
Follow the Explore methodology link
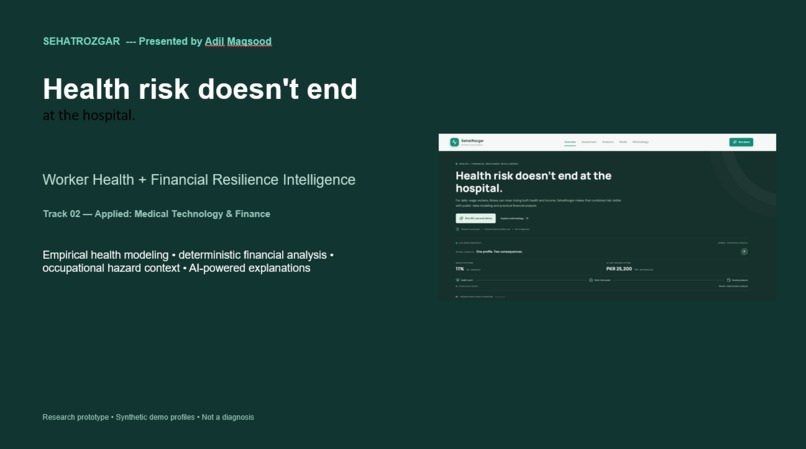click(514, 218)
